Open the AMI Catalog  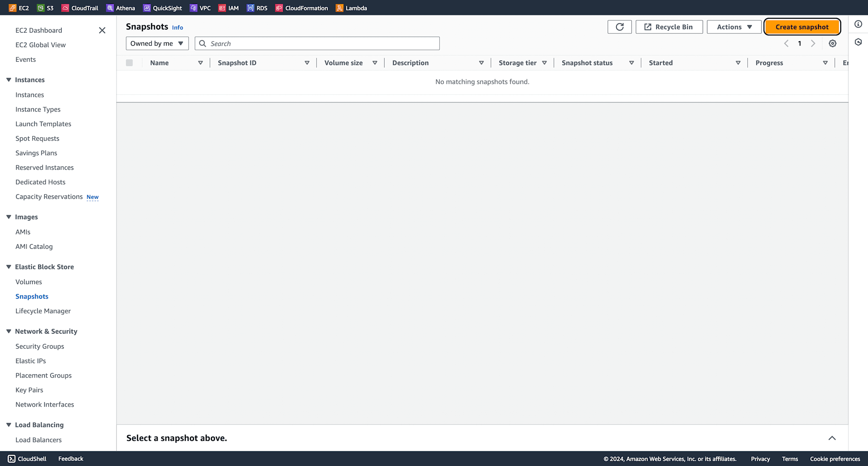34,246
